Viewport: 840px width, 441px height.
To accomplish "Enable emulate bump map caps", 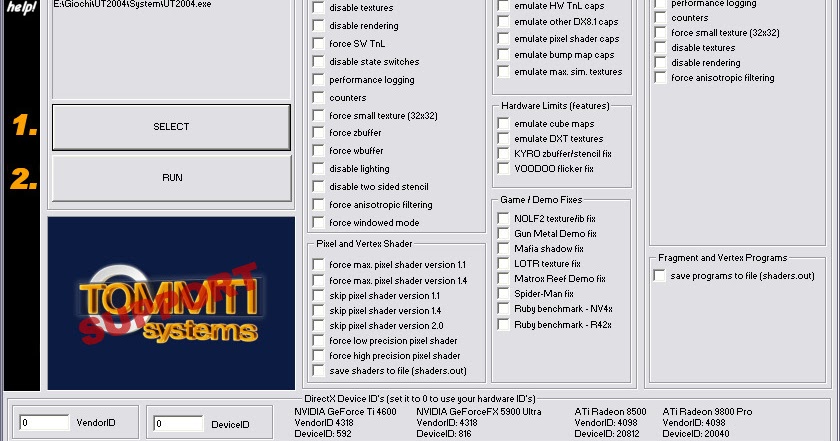I will tap(504, 55).
